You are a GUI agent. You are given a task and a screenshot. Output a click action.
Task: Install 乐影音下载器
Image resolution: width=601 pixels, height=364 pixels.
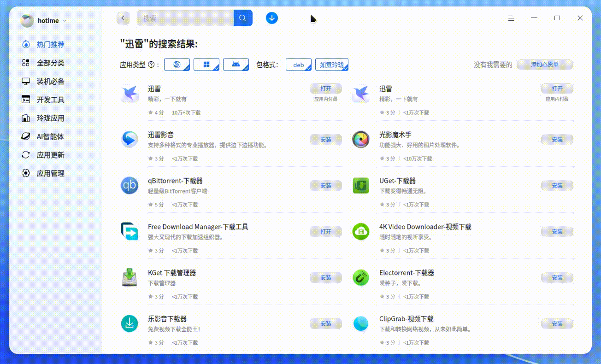coord(326,323)
